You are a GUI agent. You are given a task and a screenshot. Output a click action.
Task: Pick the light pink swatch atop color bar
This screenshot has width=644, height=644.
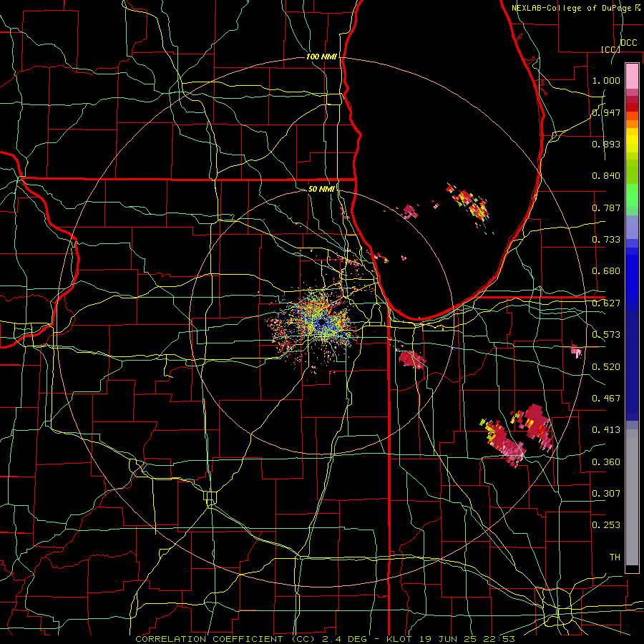click(x=632, y=76)
